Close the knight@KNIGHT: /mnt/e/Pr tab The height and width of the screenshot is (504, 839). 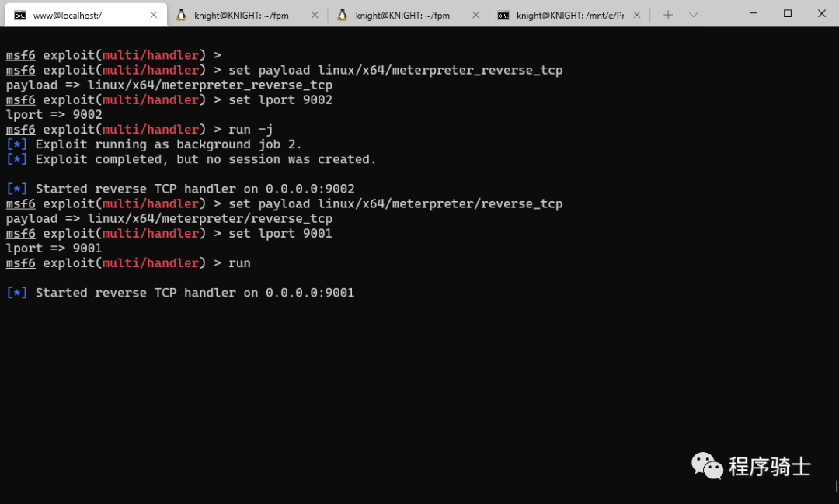coord(637,15)
